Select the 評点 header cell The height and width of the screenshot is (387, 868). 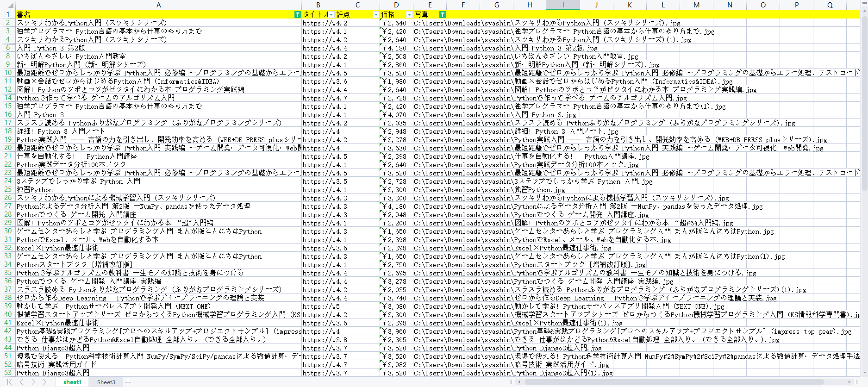357,14
